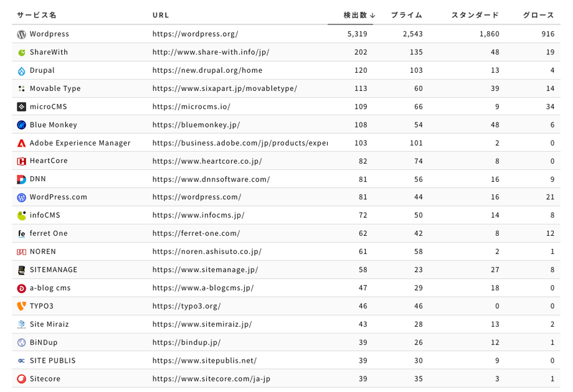Sort by プライム column header

point(406,15)
